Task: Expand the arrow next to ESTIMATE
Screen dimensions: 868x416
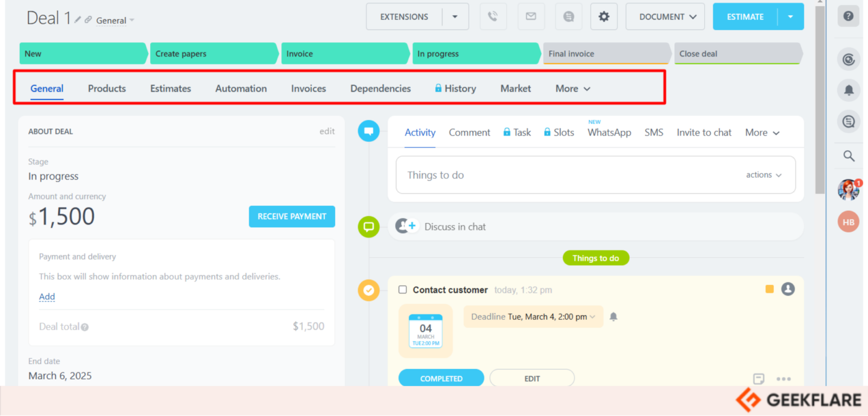Action: click(791, 16)
